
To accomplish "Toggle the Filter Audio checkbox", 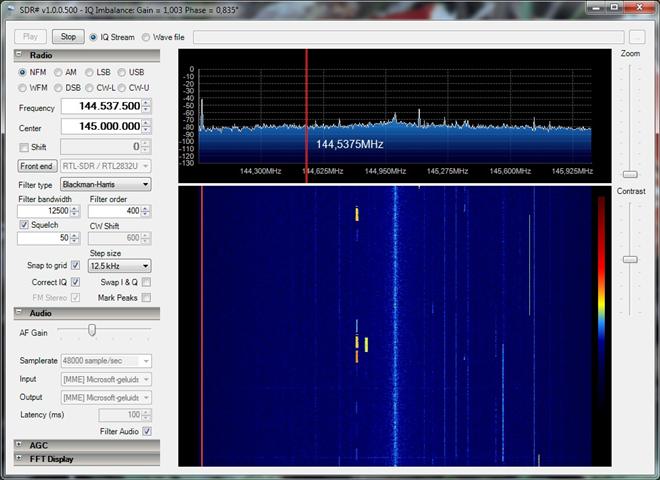I will coord(146,431).
